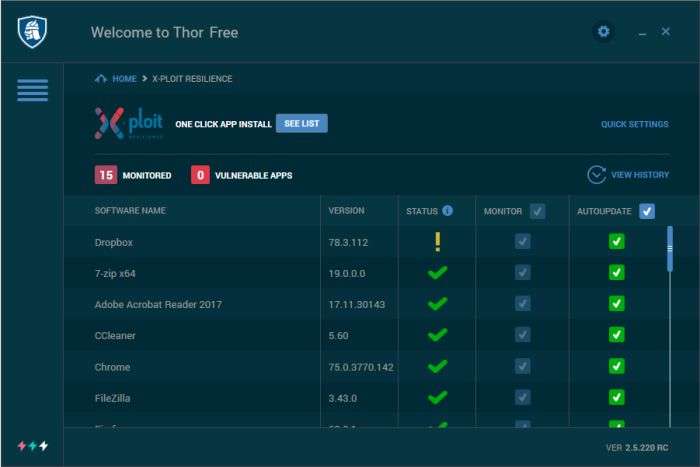Viewport: 700px width, 467px height.
Task: Click the lightning bolts icon in sidebar
Action: [x=33, y=446]
